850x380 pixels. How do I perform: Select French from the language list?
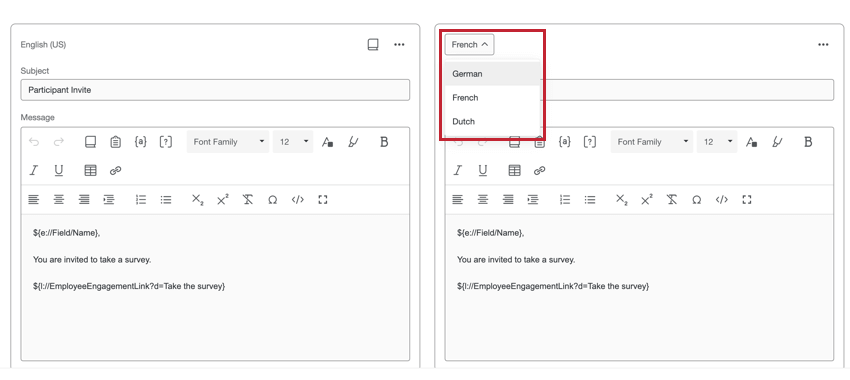492,98
